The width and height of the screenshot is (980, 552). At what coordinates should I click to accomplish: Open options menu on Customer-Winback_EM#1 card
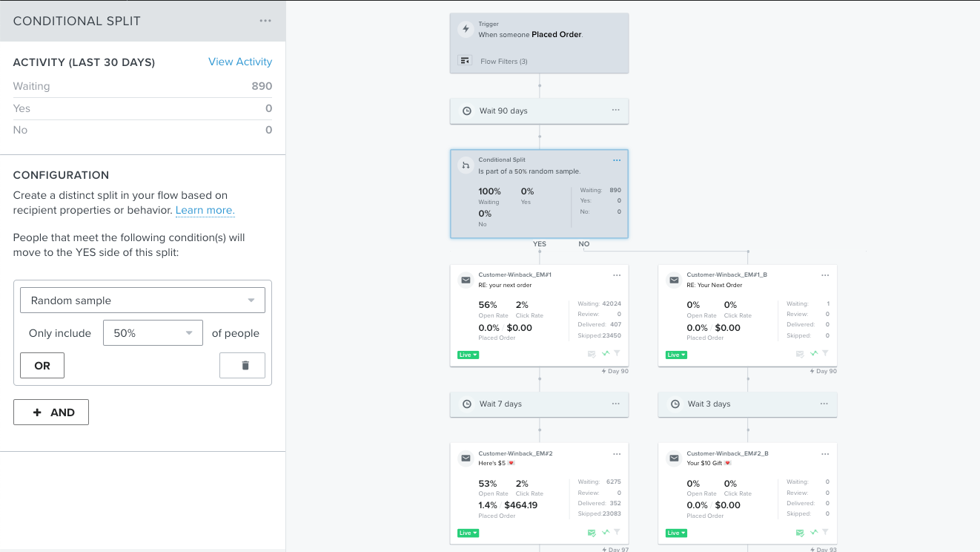617,275
